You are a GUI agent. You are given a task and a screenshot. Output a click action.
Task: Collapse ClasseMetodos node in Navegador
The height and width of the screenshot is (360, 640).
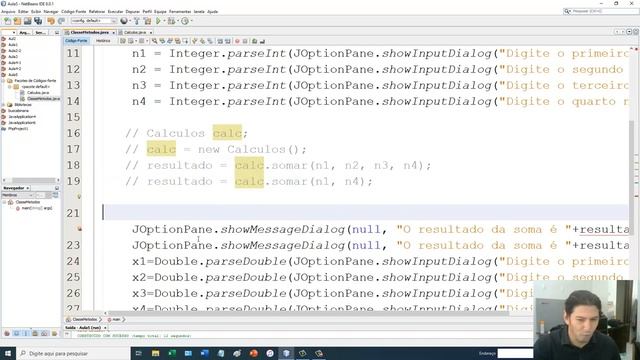click(4, 202)
